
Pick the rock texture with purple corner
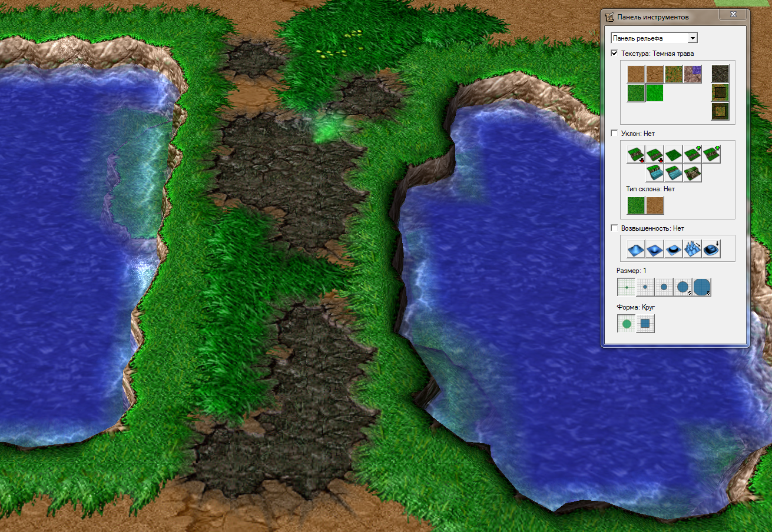(693, 74)
